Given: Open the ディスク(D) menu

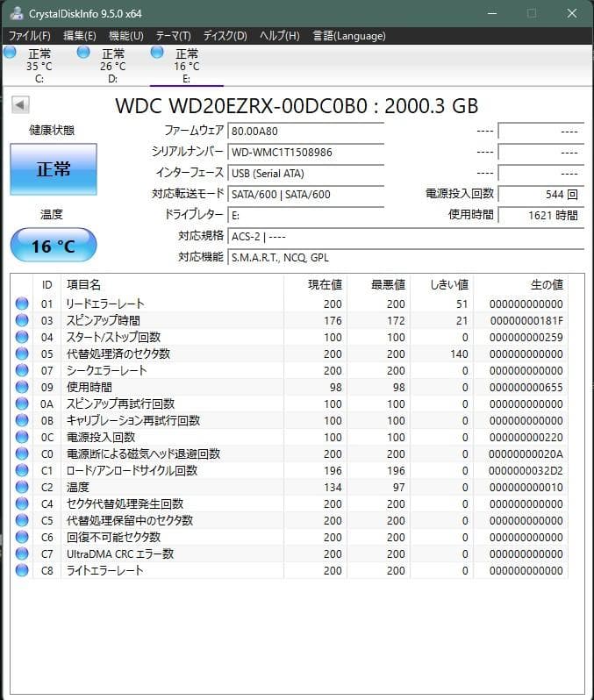Looking at the screenshot, I should point(225,36).
